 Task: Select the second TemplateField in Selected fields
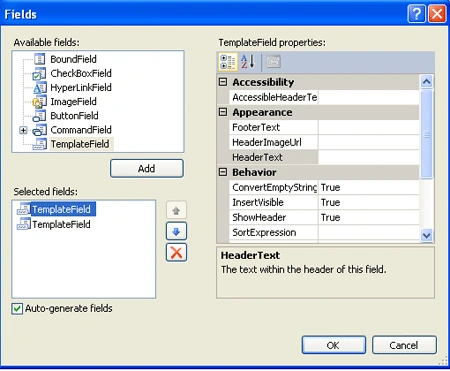click(x=61, y=224)
